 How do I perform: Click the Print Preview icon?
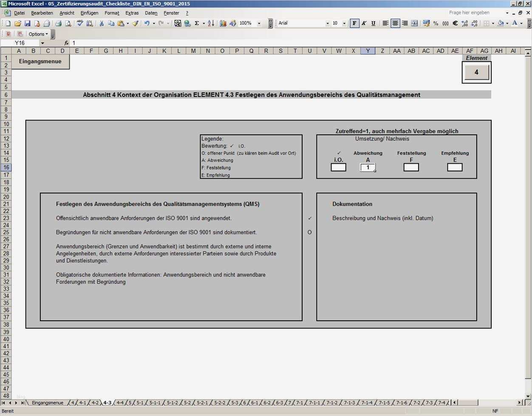(x=68, y=23)
